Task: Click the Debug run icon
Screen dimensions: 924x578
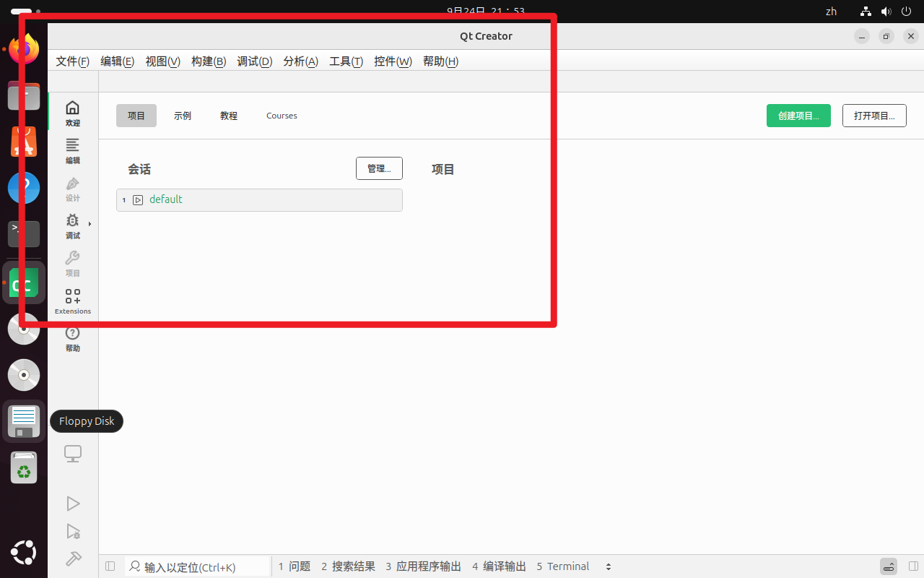Action: (73, 531)
